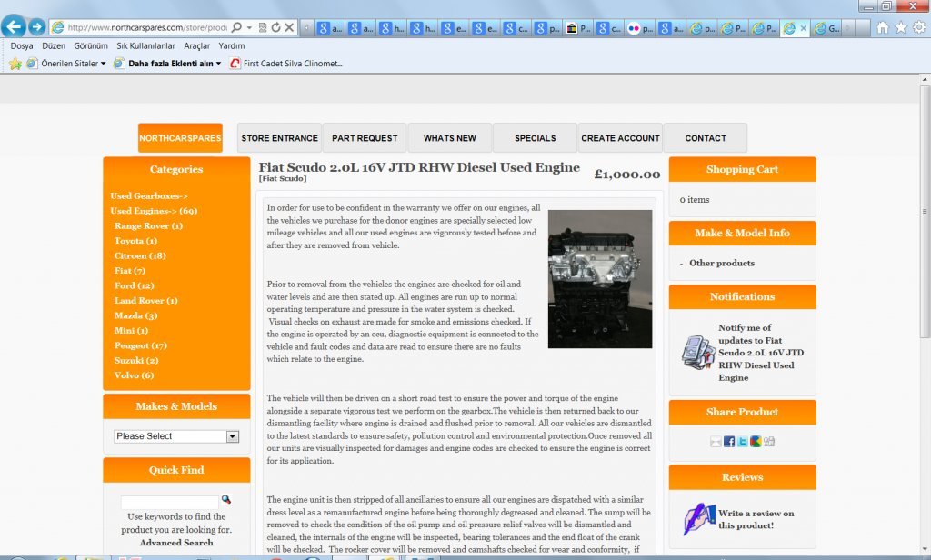The width and height of the screenshot is (931, 560).
Task: Stop page loading with the X icon
Action: click(289, 27)
